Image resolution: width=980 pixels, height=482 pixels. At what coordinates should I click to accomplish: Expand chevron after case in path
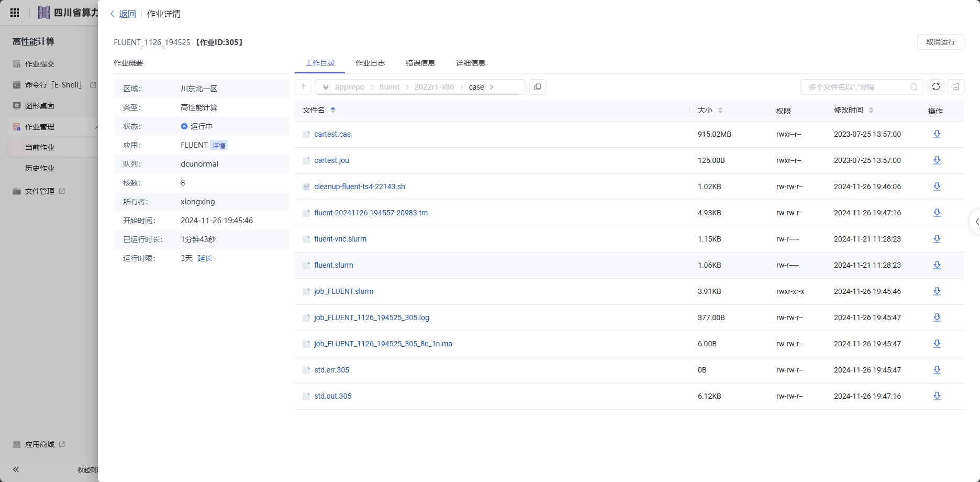click(492, 87)
